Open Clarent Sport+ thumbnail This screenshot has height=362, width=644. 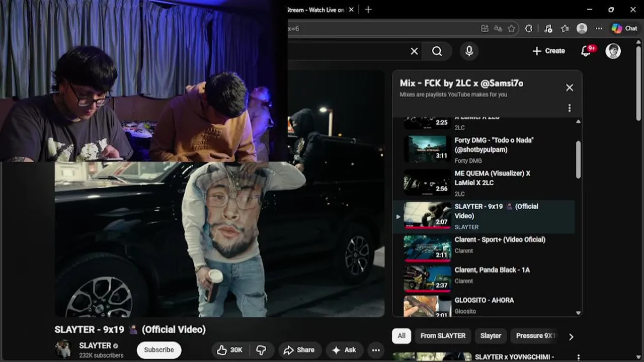click(427, 248)
